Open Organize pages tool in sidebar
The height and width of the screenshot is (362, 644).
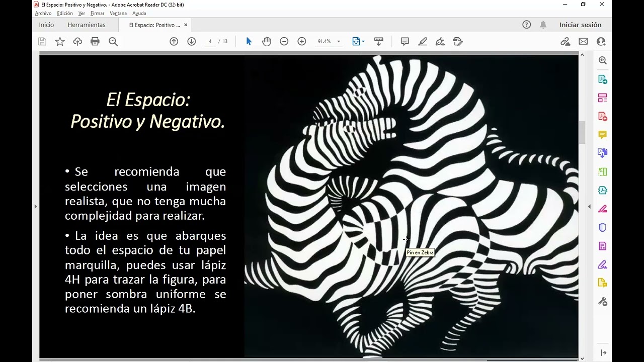(x=602, y=98)
